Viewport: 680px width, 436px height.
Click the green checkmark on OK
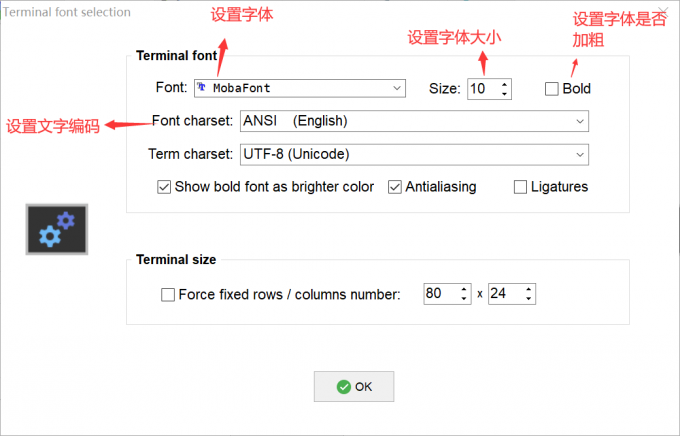(x=343, y=387)
